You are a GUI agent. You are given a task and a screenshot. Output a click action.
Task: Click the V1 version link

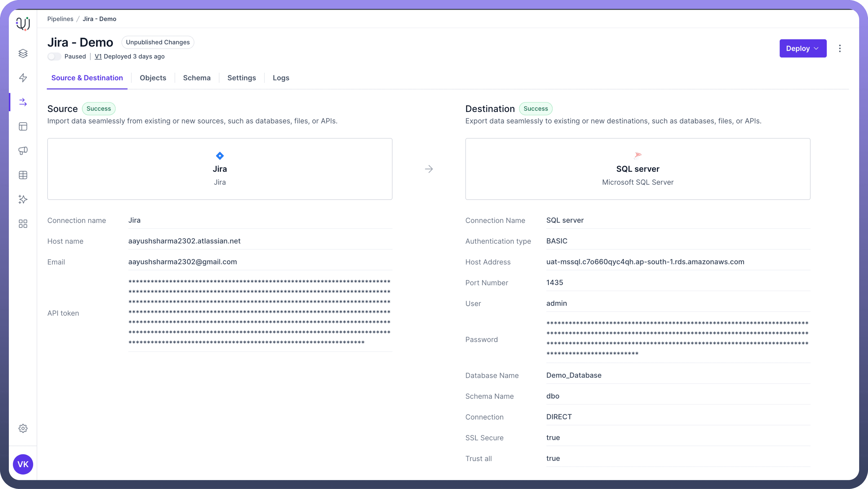tap(98, 56)
